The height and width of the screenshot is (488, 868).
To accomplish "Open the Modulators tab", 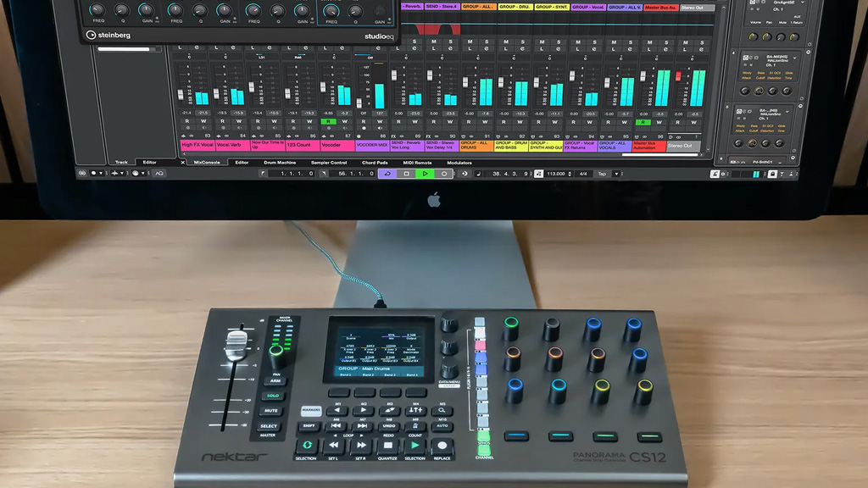I will click(459, 163).
